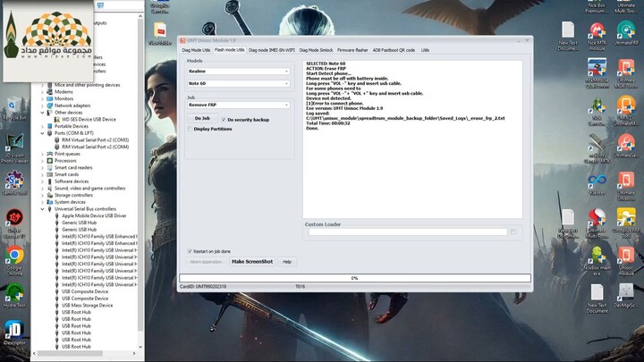
Task: Select the Monitors tree item
Action: (64, 98)
